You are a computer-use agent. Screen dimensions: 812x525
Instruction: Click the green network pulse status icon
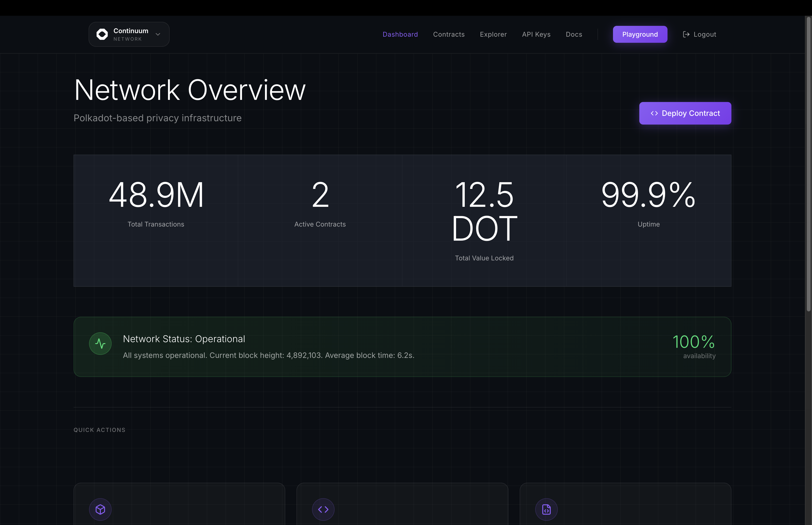(x=100, y=343)
